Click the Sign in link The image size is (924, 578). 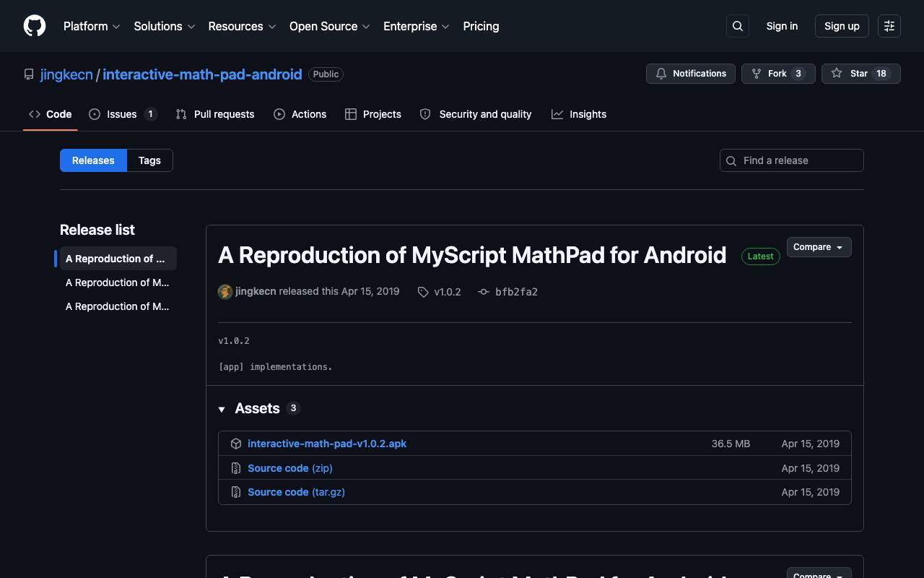(782, 26)
